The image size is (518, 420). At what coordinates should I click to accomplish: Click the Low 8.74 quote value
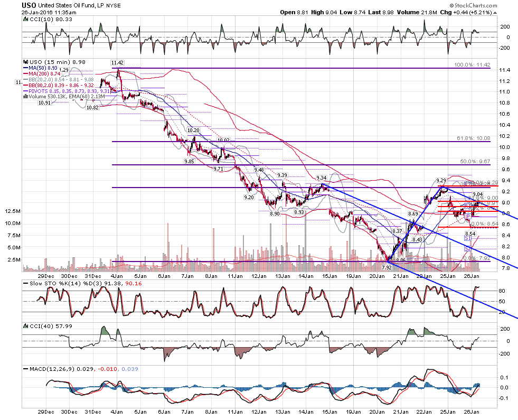tap(353, 12)
